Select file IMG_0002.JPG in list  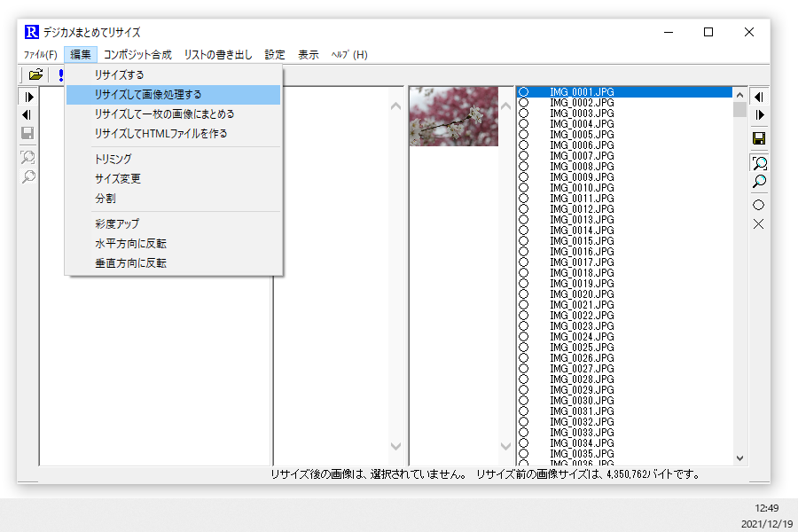[582, 103]
